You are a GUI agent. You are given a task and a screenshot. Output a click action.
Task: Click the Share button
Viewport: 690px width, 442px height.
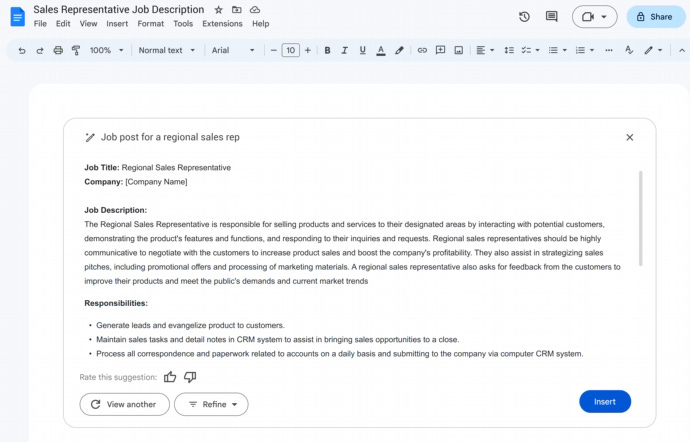coord(656,17)
